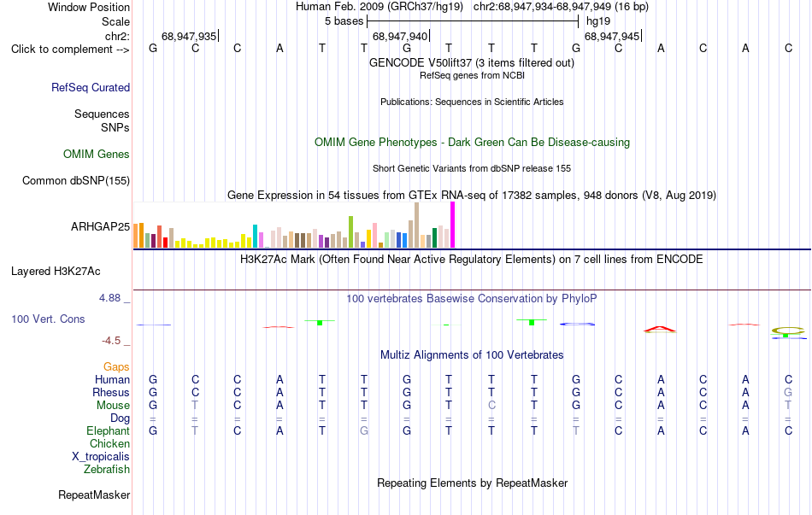Click the chr2:68,947,934-68,947,949 (16 bp) position text

click(x=561, y=7)
